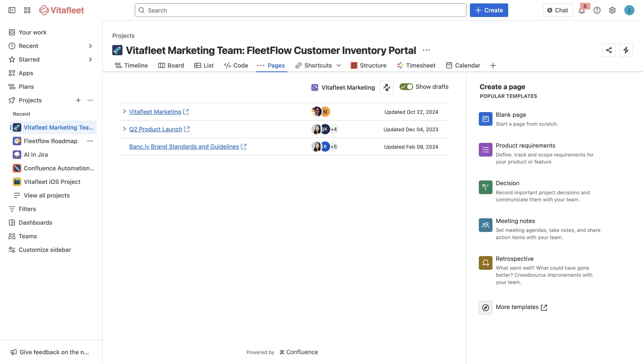Open the Shortcuts tab dropdown chevron
Image resolution: width=643 pixels, height=364 pixels.
pos(339,65)
